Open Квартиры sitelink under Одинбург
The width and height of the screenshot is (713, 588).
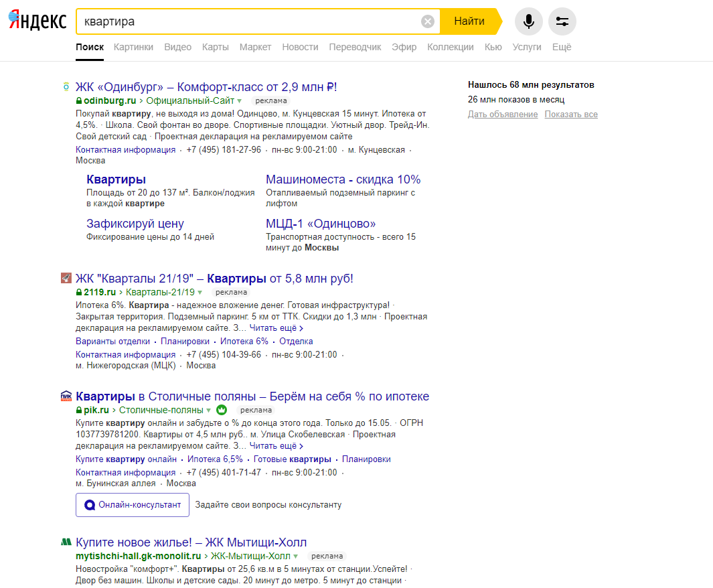click(116, 179)
